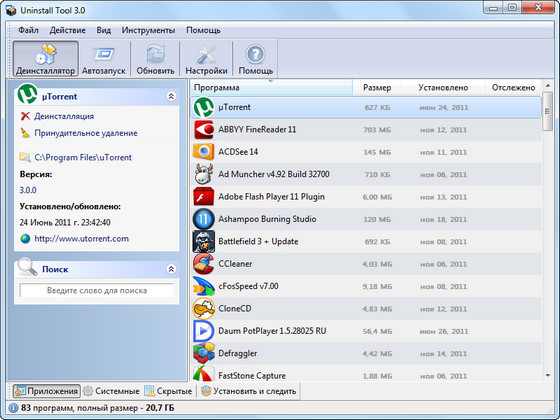
Task: Sort list by Установлено column
Action: 443,88
